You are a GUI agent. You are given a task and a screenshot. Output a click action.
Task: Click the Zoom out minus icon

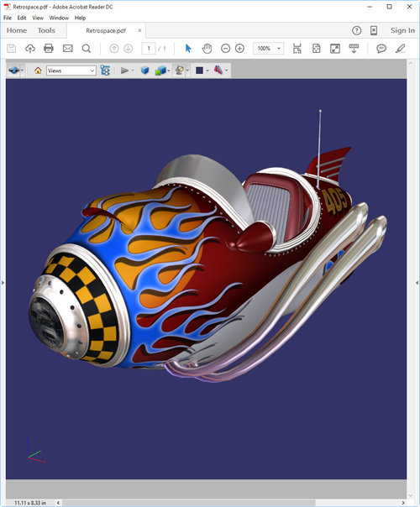pyautogui.click(x=225, y=49)
